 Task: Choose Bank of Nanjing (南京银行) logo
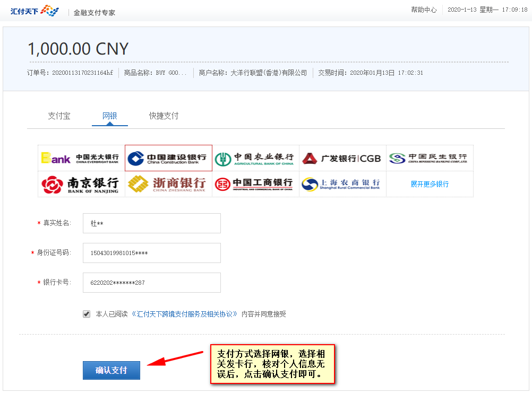pyautogui.click(x=81, y=184)
